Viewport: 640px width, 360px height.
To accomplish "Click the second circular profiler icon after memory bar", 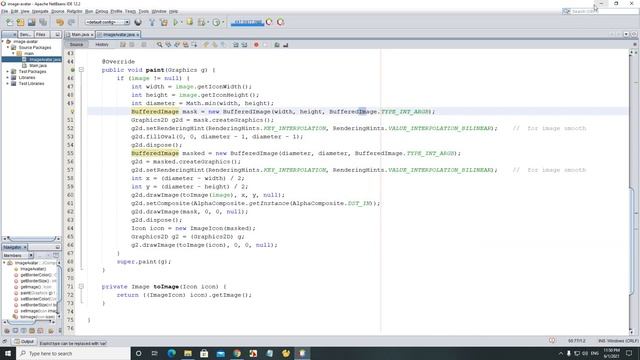I will 280,22.
